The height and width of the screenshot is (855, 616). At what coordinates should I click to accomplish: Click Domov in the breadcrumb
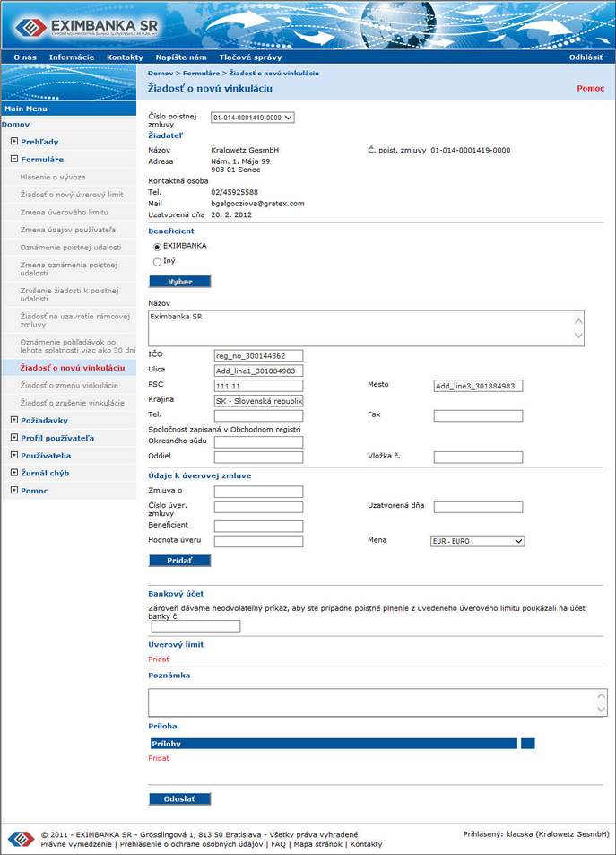161,73
